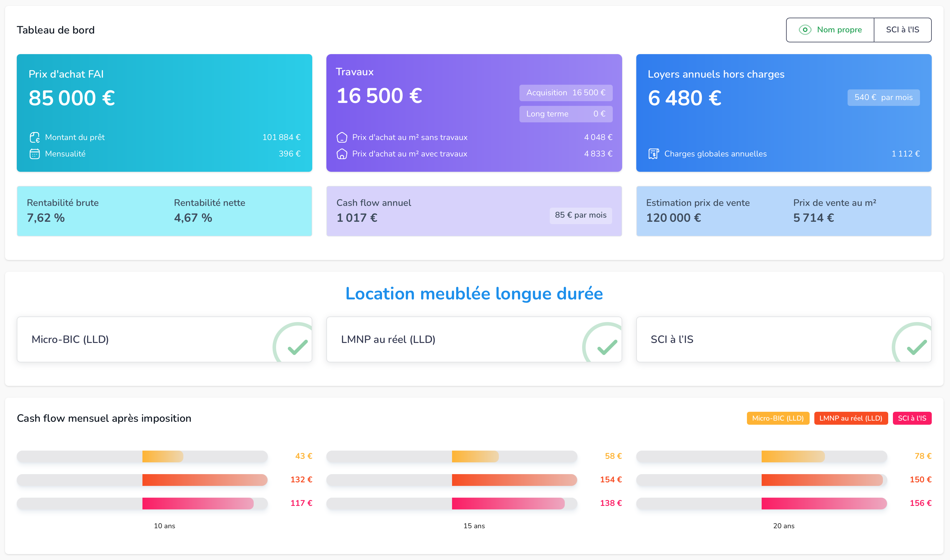Click the receipt icon beside Charges globales annuelles

tap(653, 154)
